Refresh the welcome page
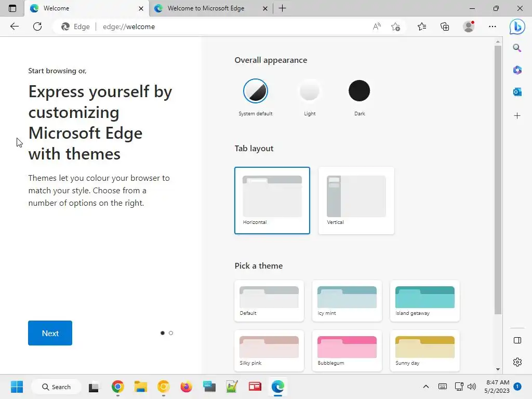Screen dimensions: 532x399 click(37, 26)
